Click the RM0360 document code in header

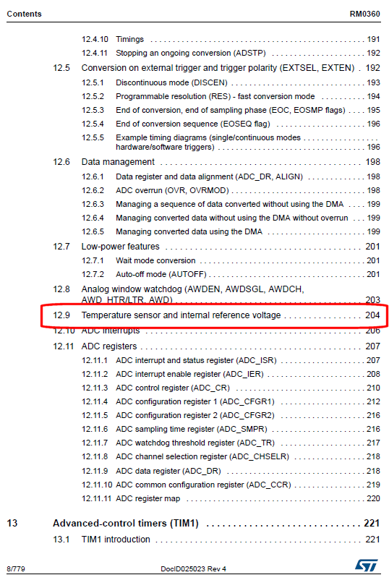click(364, 14)
